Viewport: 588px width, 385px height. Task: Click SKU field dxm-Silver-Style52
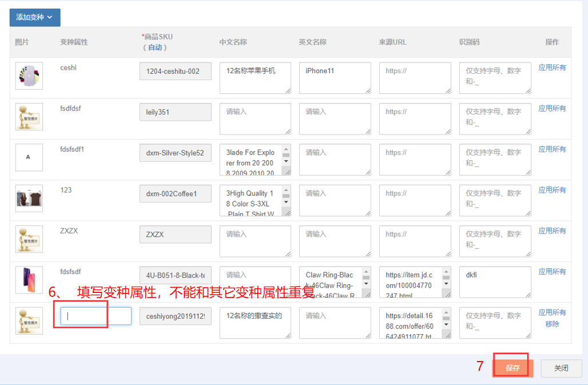point(176,153)
